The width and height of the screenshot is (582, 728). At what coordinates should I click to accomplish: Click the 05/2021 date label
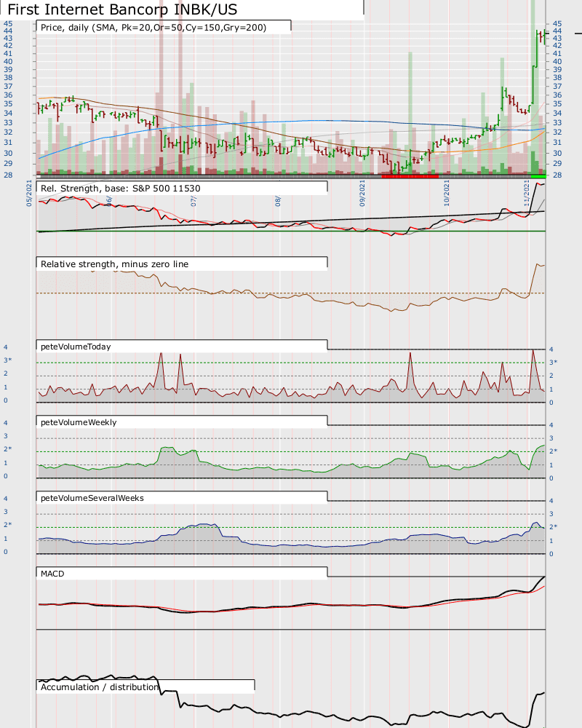(x=29, y=193)
